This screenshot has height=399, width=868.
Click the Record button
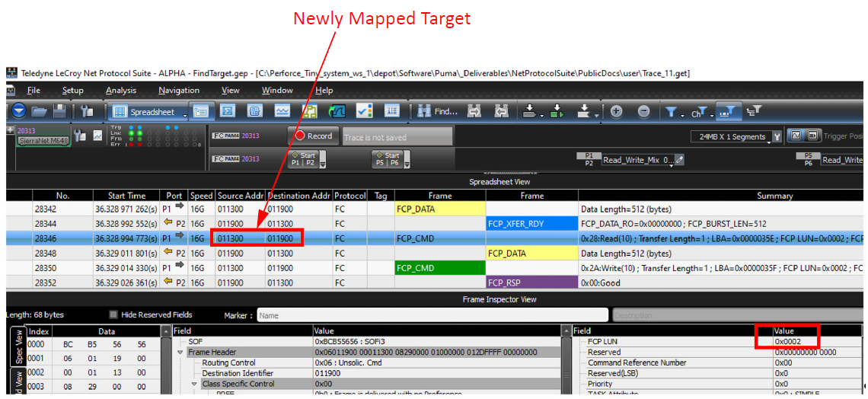[314, 136]
